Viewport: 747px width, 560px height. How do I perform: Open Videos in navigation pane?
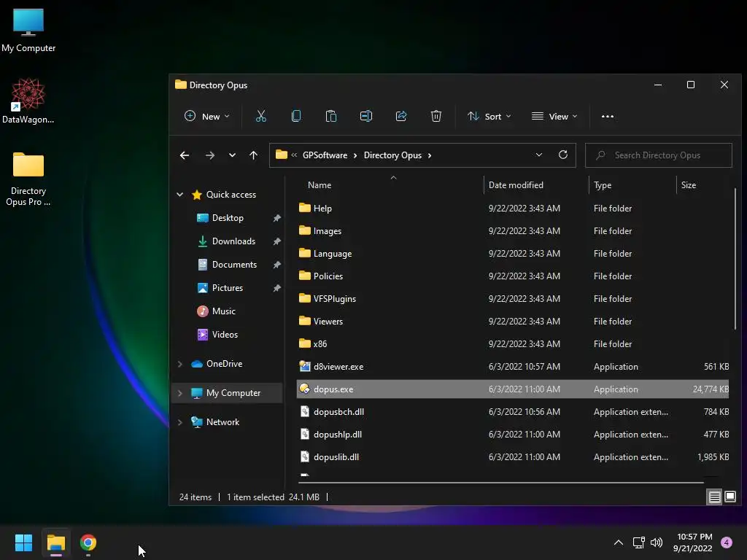click(225, 334)
